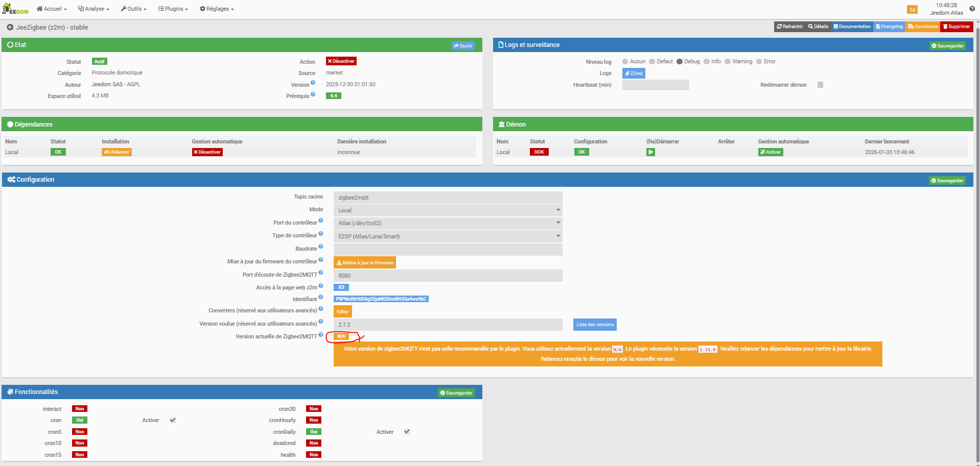Open the Analyse menu
Screen dimensions: 980x466
tap(94, 9)
